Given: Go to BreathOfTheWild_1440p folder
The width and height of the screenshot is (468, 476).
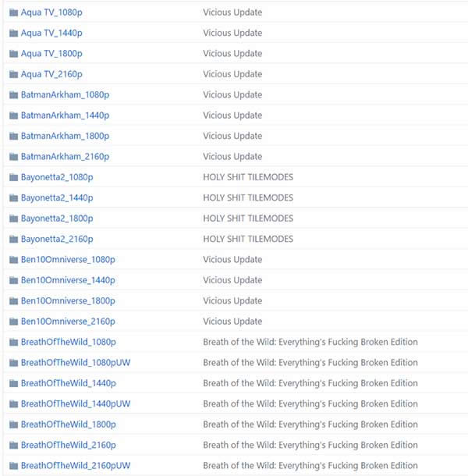Looking at the screenshot, I should pos(69,383).
